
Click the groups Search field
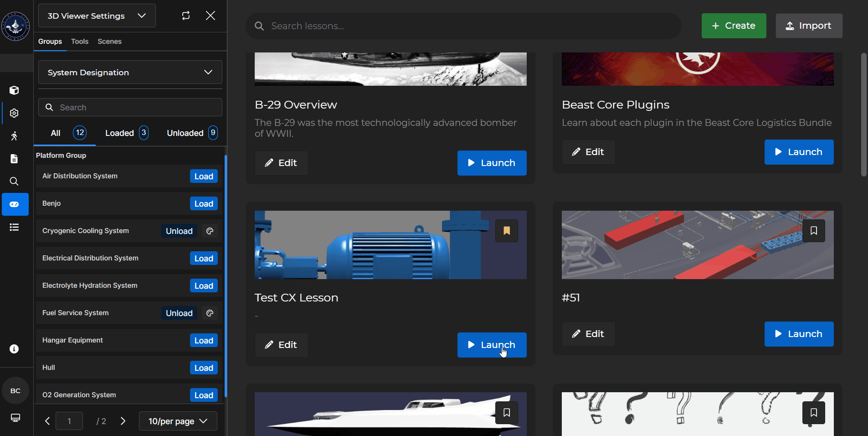pos(130,107)
